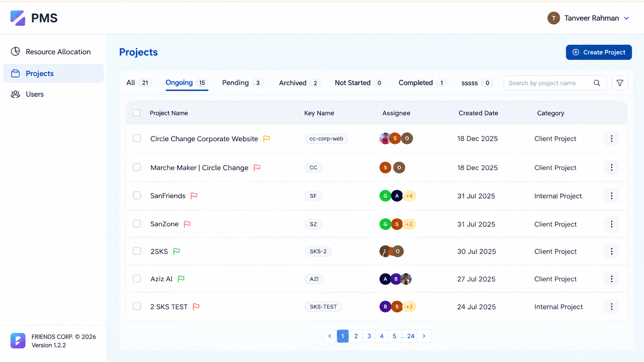Select the 2 SKS TEST checkbox
Viewport: 644px width, 362px height.
click(137, 306)
